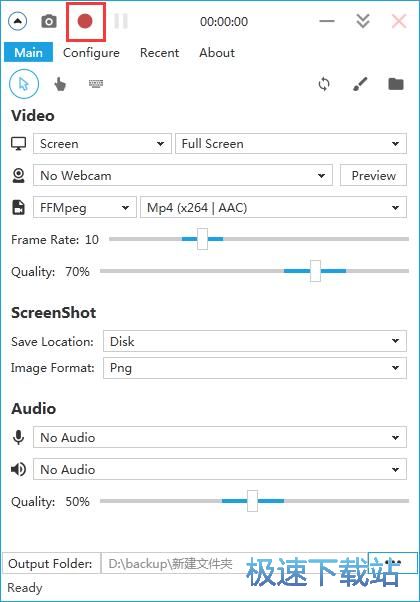
Task: Toggle the include mouse clicks hand icon
Action: [x=60, y=84]
